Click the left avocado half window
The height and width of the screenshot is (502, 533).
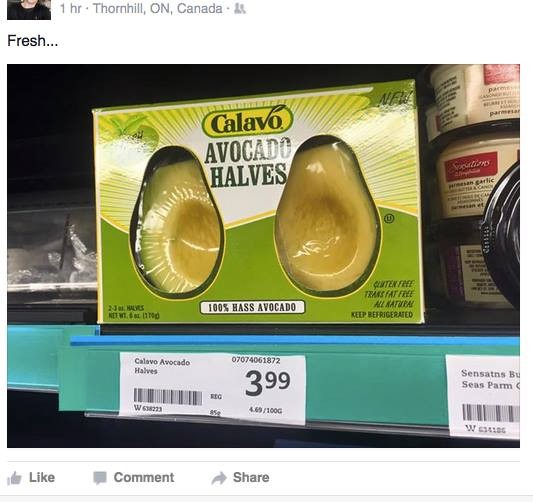pyautogui.click(x=178, y=223)
